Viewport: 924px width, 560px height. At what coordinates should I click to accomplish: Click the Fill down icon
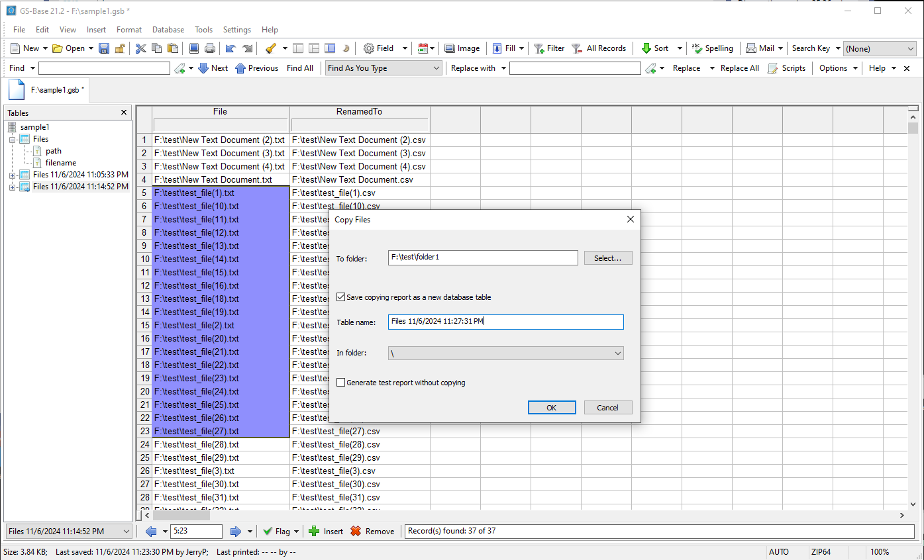(x=497, y=48)
